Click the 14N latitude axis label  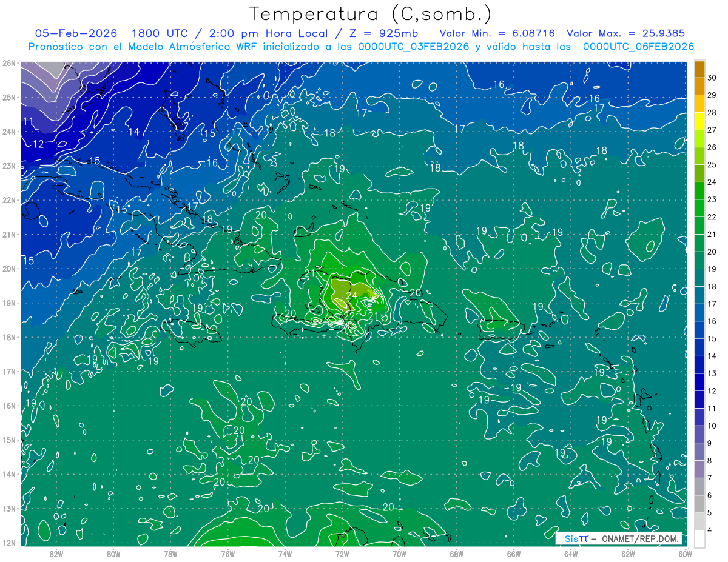click(8, 473)
